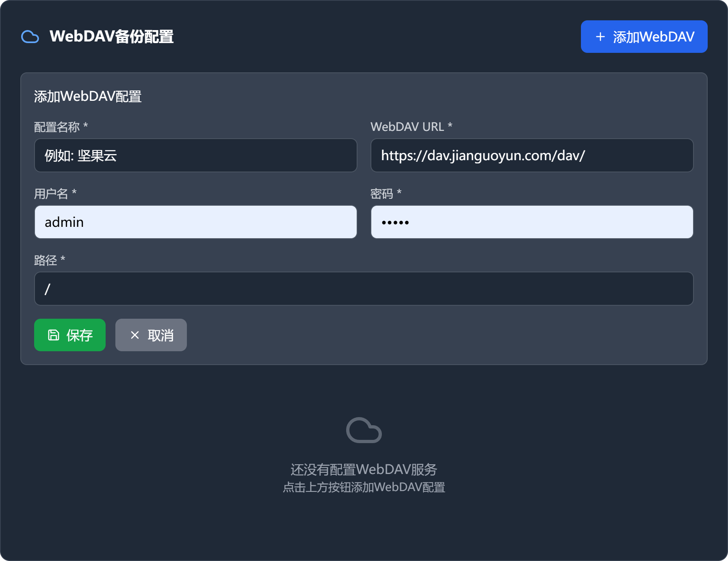
Task: Focus the 配置名称 input field
Action: click(x=195, y=156)
